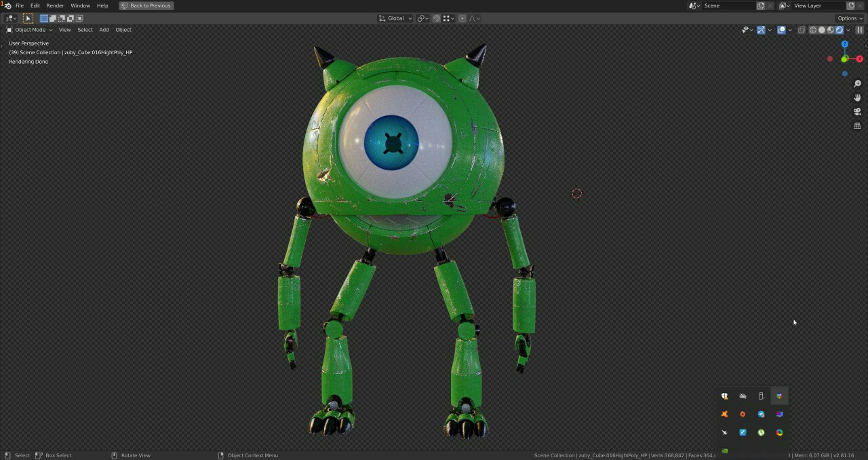868x460 pixels.
Task: Expand the shading options arrow
Action: 848,30
